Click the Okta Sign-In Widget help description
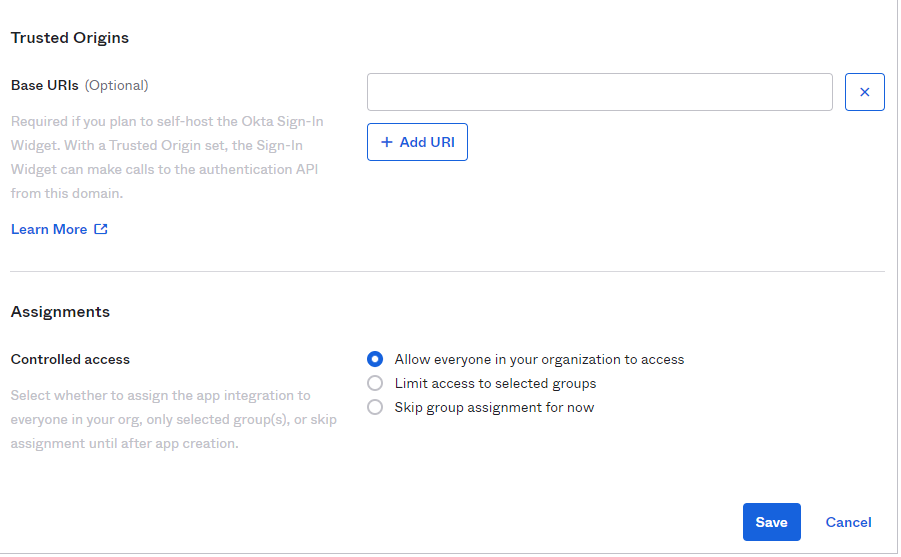The width and height of the screenshot is (901, 557). [167, 157]
